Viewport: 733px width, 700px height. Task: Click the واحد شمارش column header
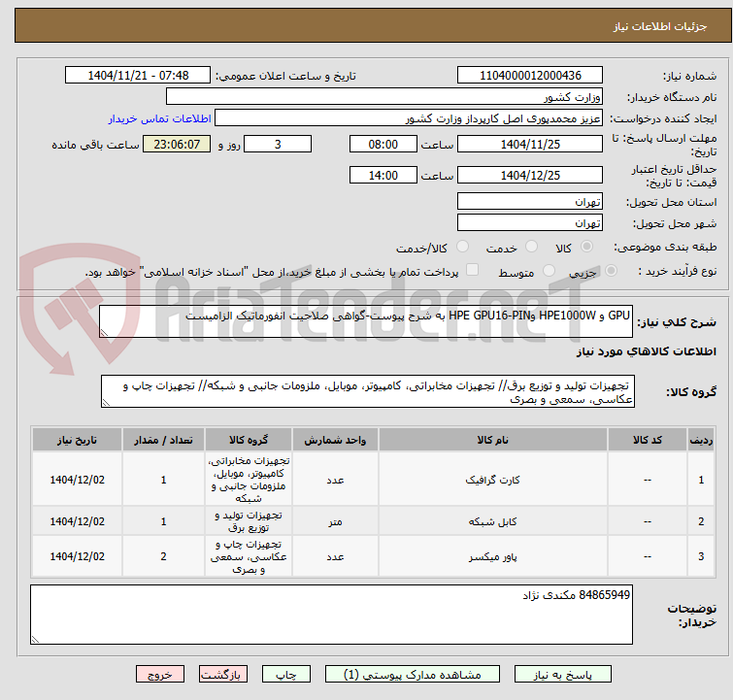[x=335, y=440]
